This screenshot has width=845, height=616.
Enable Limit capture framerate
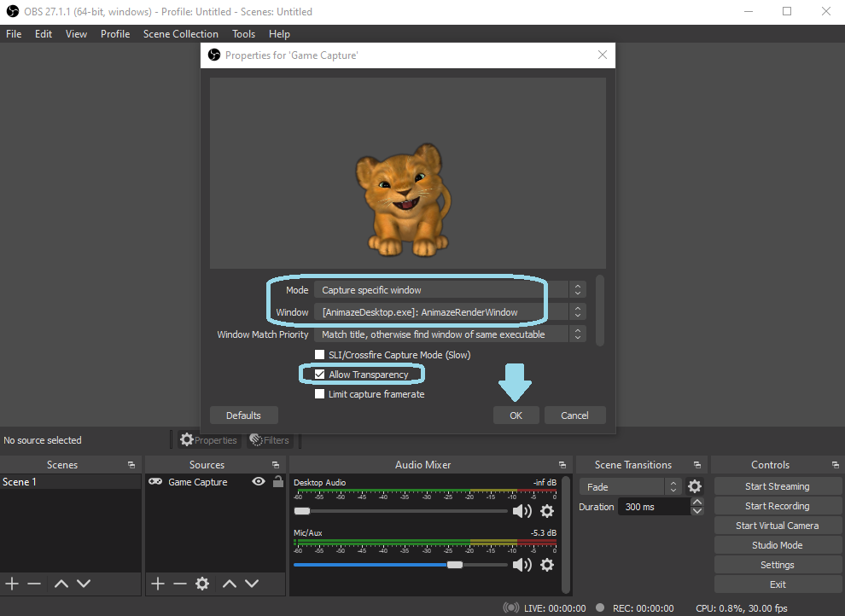pos(320,394)
